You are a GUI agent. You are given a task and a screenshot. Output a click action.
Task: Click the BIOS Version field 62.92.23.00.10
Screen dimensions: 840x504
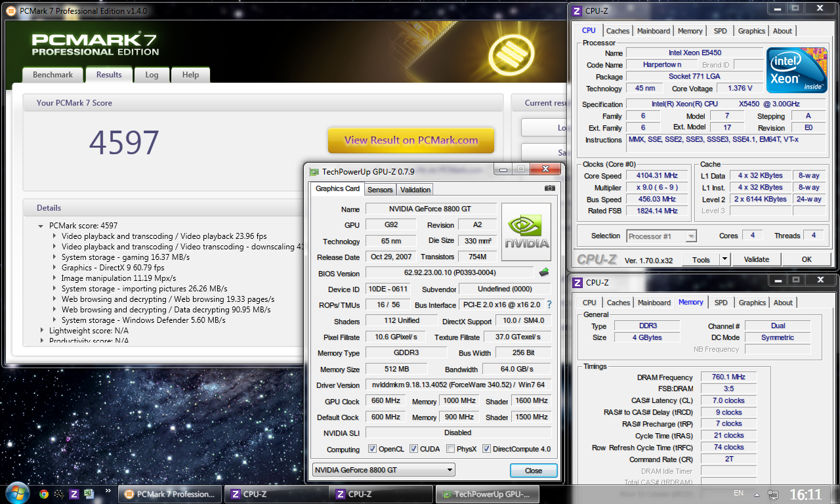pyautogui.click(x=450, y=273)
